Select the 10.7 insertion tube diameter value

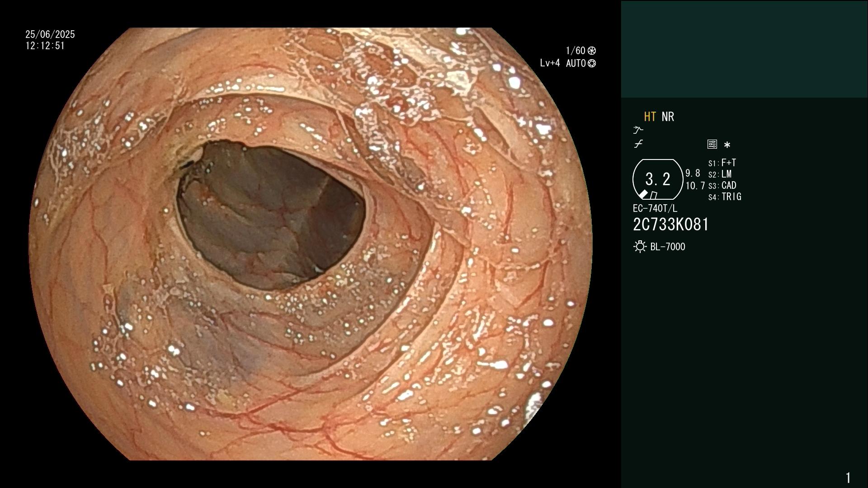pos(695,186)
